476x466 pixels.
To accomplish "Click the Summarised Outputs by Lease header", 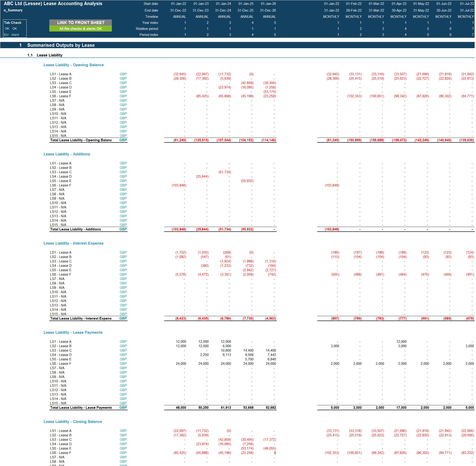I will point(61,45).
